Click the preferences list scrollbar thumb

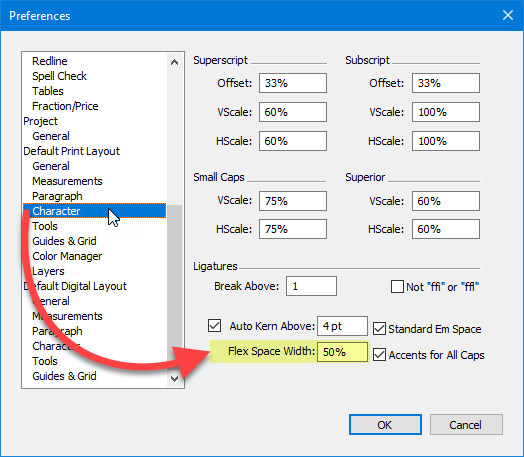[x=174, y=287]
